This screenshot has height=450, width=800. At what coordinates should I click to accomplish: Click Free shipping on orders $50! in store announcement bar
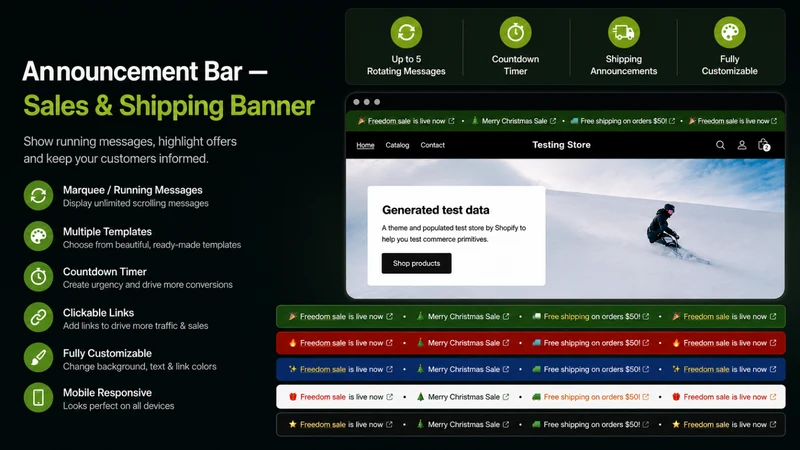click(x=623, y=121)
